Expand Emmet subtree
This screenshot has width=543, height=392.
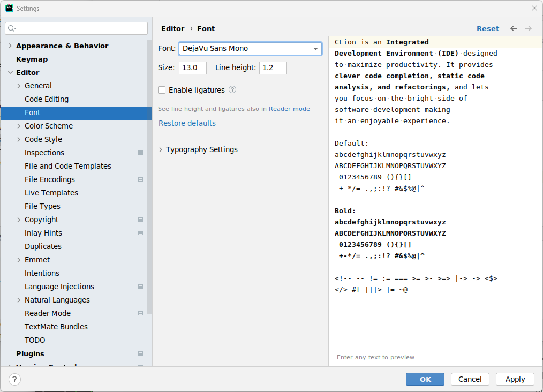pos(19,260)
